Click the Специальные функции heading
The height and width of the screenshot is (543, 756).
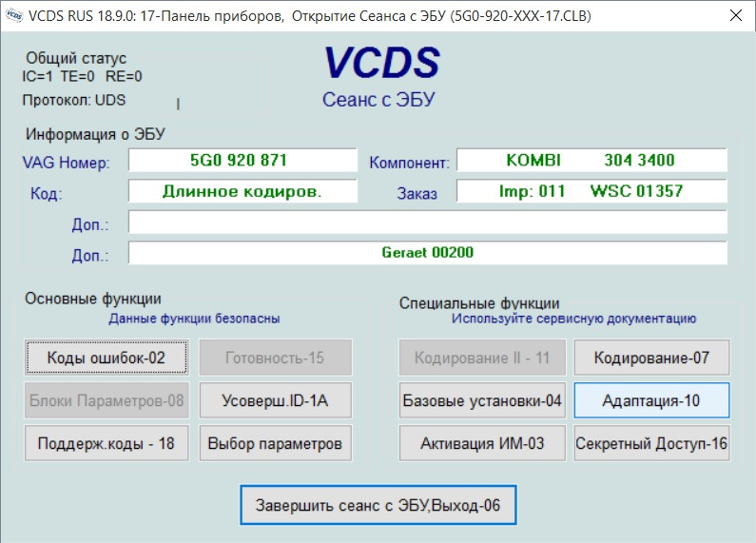(479, 302)
